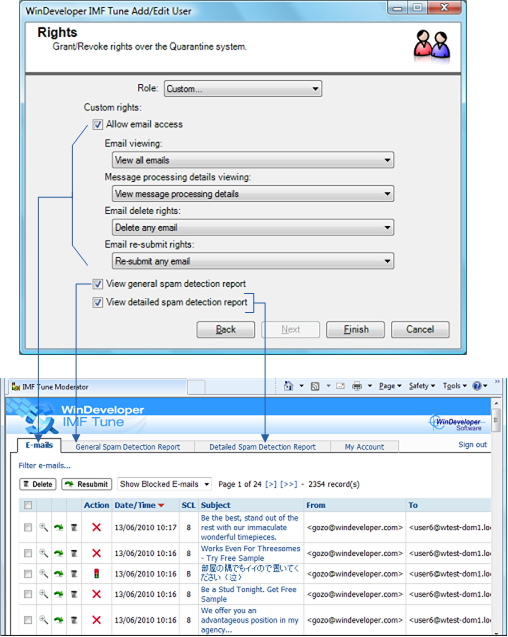
Task: Check the We offer you an advantageous row checkbox
Action: point(28,620)
